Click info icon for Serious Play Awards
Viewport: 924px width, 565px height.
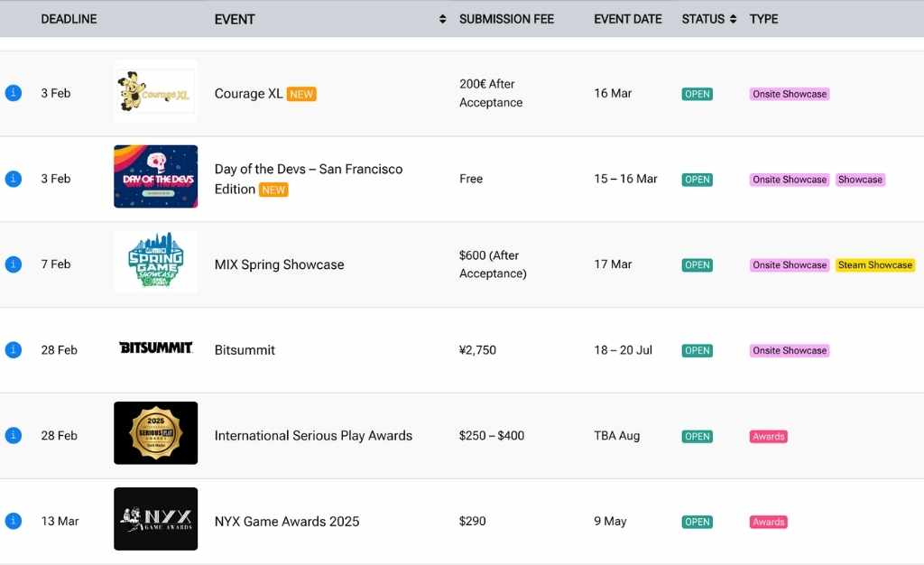pos(14,435)
